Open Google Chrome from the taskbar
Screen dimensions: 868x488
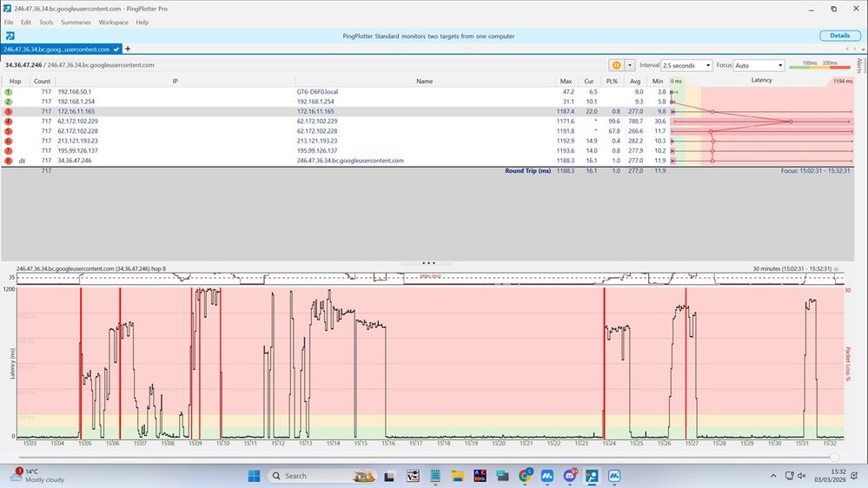pos(526,476)
